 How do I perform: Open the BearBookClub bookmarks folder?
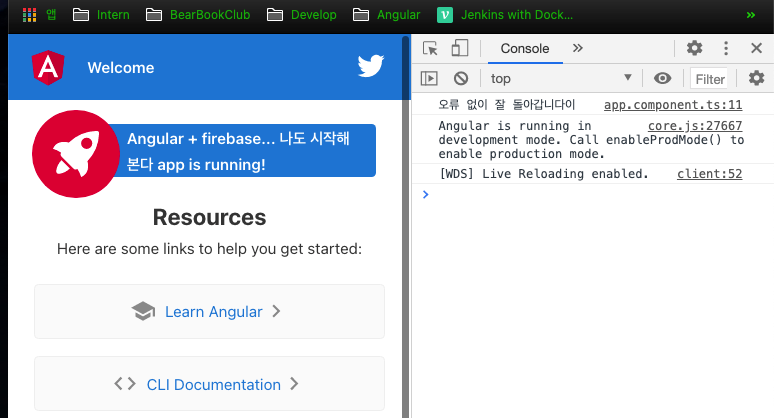point(198,15)
